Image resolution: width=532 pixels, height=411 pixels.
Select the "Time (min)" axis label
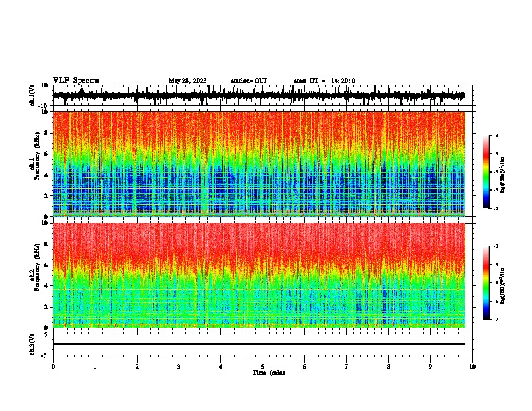point(269,373)
